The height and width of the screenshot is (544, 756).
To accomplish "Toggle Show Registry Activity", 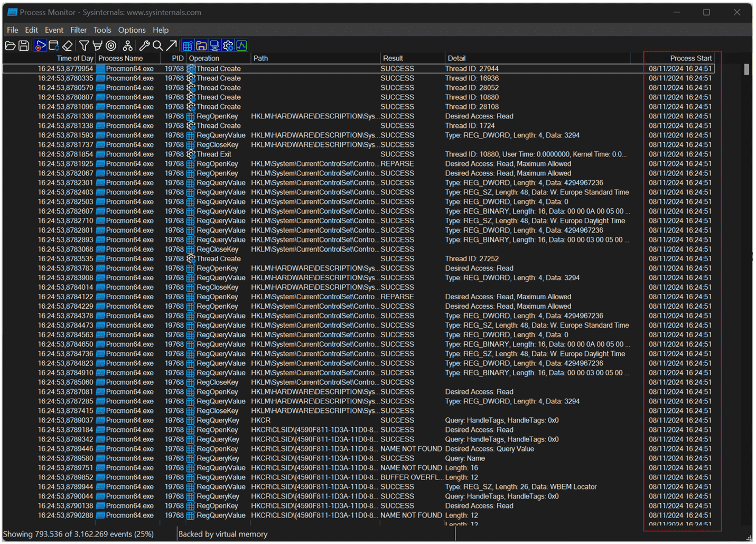I will pos(188,46).
